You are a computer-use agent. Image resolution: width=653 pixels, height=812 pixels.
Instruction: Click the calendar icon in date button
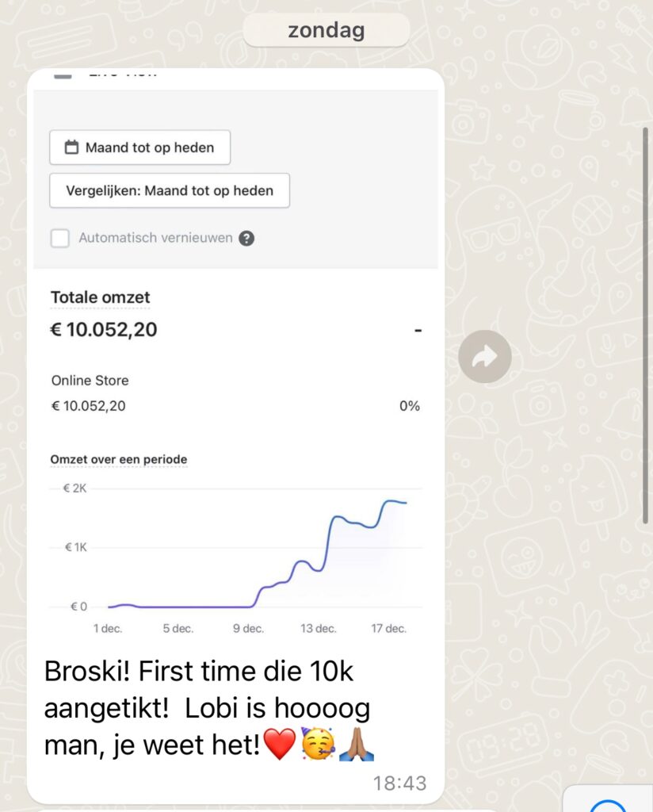coord(71,147)
